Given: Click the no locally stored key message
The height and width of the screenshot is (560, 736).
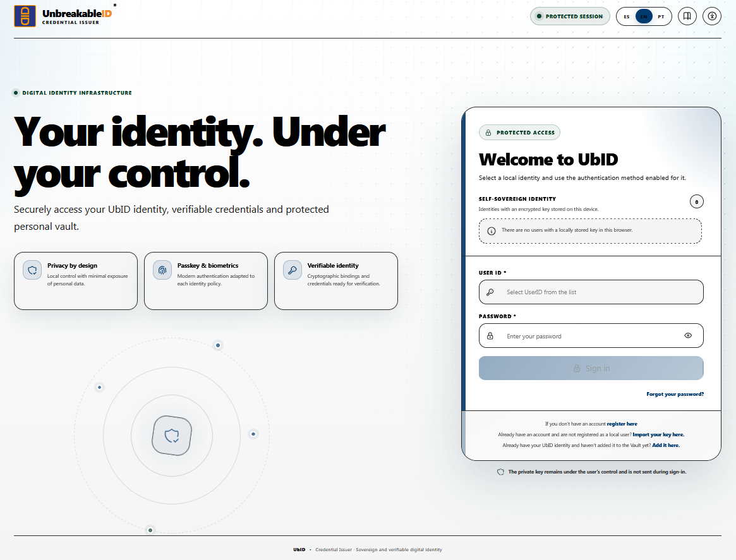Looking at the screenshot, I should click(567, 230).
